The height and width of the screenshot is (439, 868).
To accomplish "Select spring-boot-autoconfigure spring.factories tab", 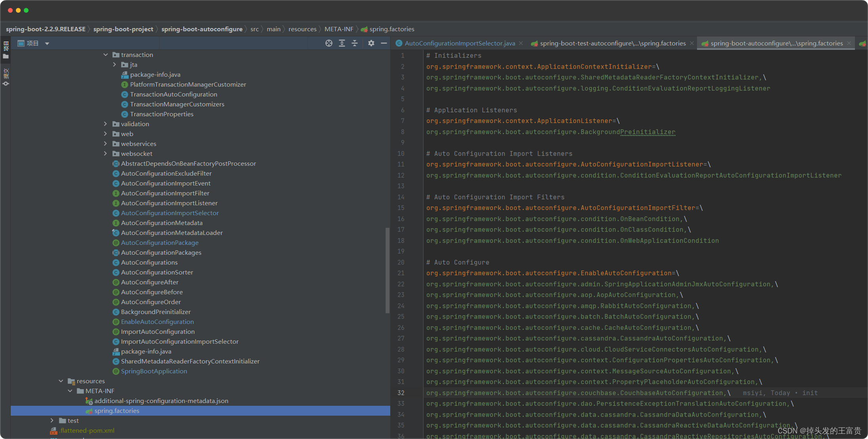I will (777, 44).
